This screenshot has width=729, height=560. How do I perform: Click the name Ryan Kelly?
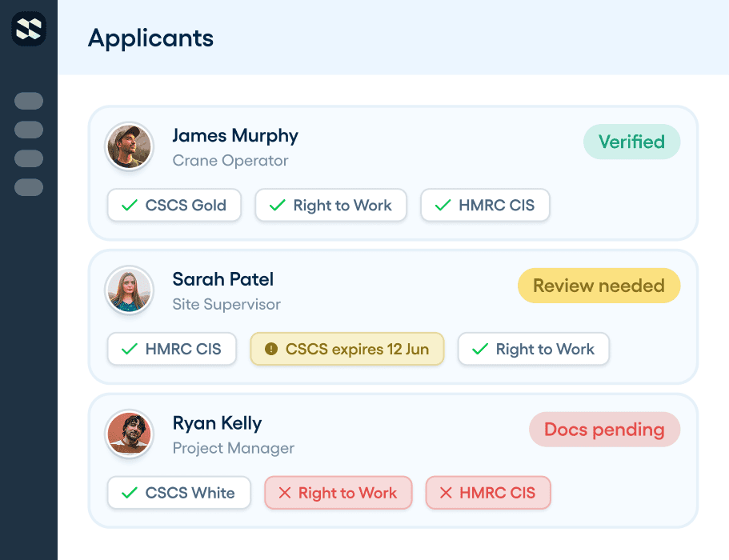click(217, 423)
